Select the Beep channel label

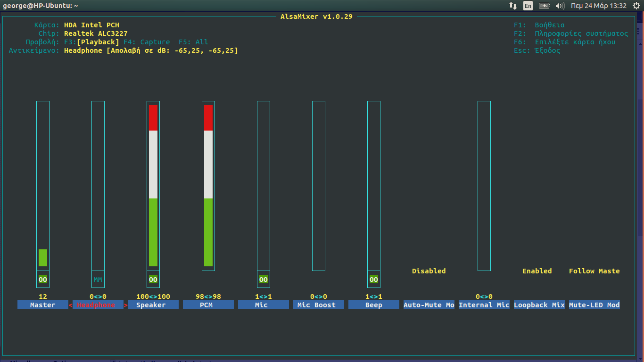[x=374, y=305]
